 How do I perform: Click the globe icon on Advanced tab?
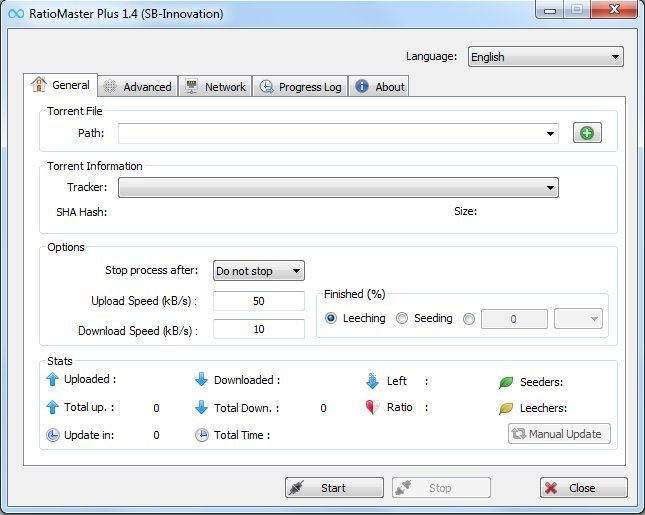[110, 86]
